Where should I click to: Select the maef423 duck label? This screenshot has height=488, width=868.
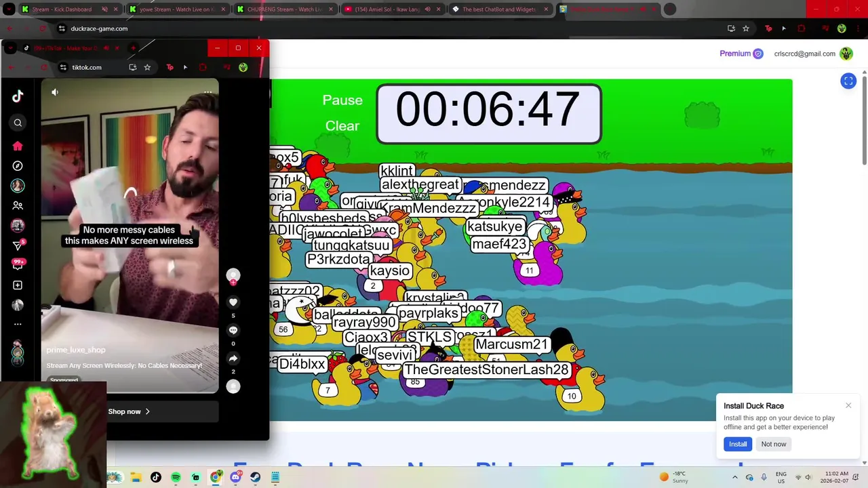click(x=499, y=244)
